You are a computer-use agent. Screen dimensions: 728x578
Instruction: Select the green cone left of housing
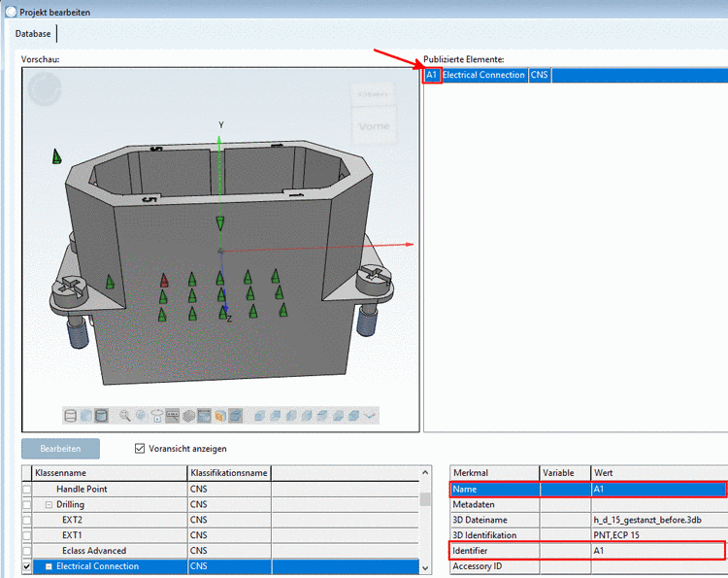tap(56, 156)
